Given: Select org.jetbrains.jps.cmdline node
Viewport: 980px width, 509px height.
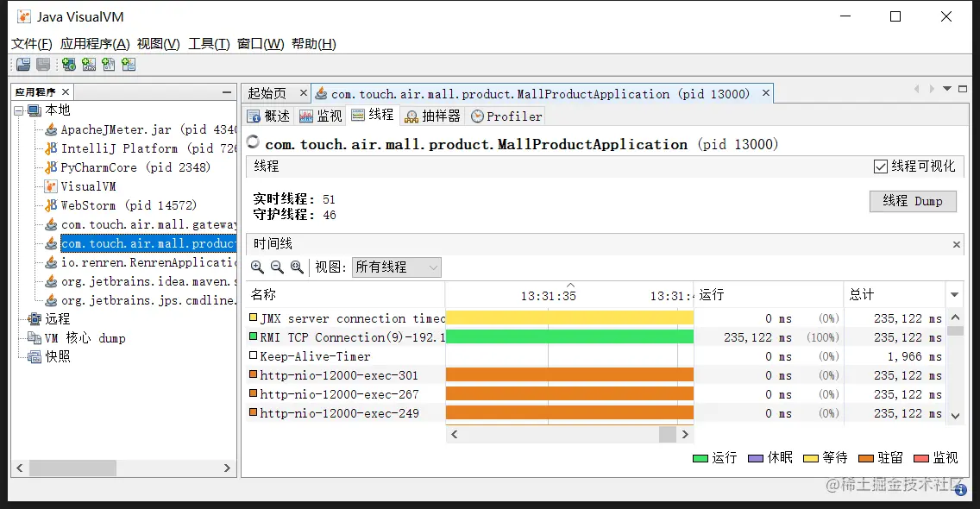Looking at the screenshot, I should [x=141, y=300].
